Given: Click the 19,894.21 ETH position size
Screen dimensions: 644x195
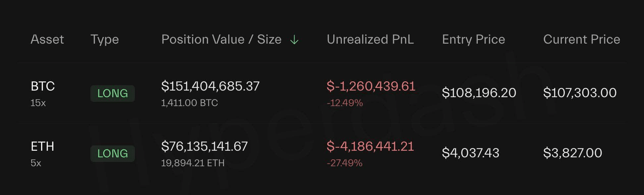Looking at the screenshot, I should pos(193,163).
